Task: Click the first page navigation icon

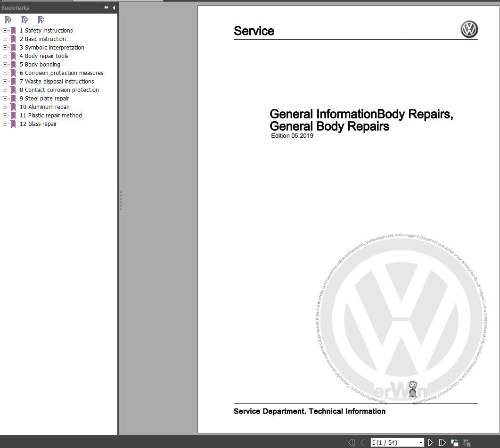Action: tap(352, 442)
